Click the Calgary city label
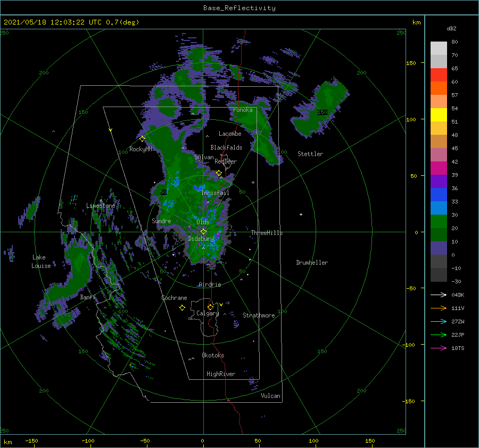 (208, 313)
